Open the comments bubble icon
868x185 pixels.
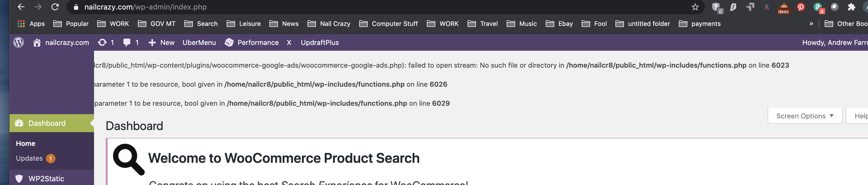(127, 43)
